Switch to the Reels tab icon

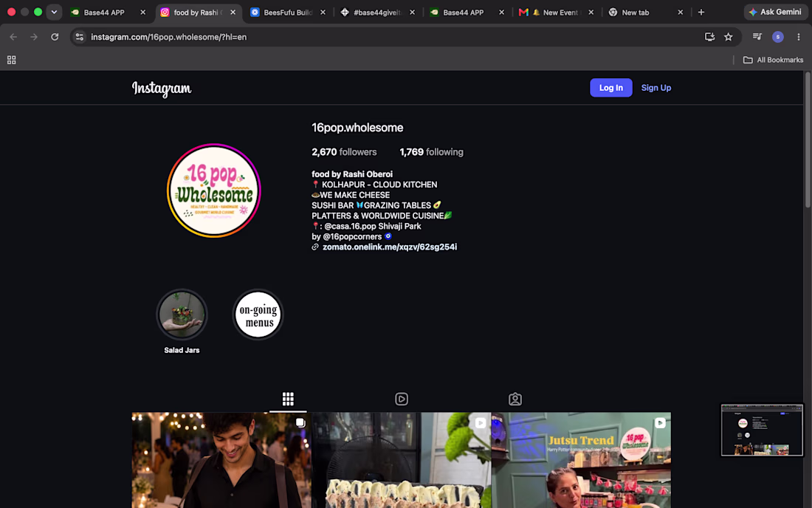[x=402, y=399]
